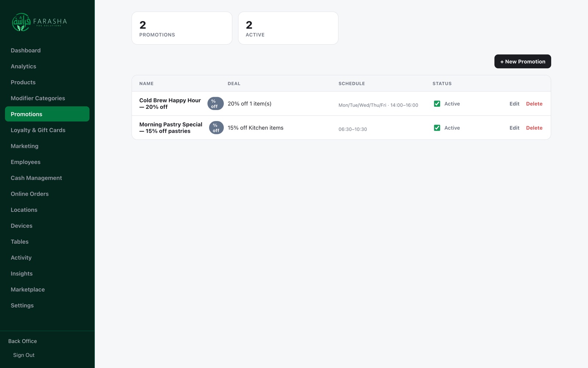Browse the Marketplace
The image size is (588, 368).
pyautogui.click(x=47, y=290)
